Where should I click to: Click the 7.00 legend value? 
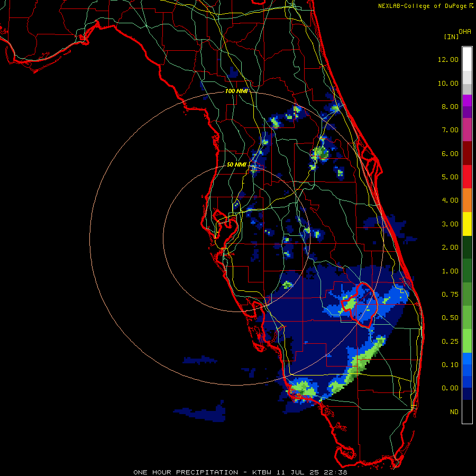(x=450, y=130)
